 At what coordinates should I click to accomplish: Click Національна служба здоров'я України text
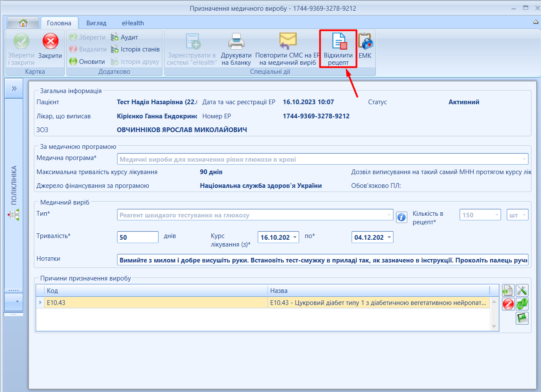click(x=261, y=186)
